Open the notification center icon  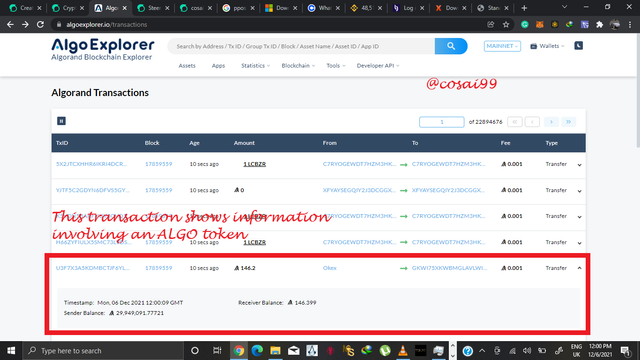(x=625, y=351)
